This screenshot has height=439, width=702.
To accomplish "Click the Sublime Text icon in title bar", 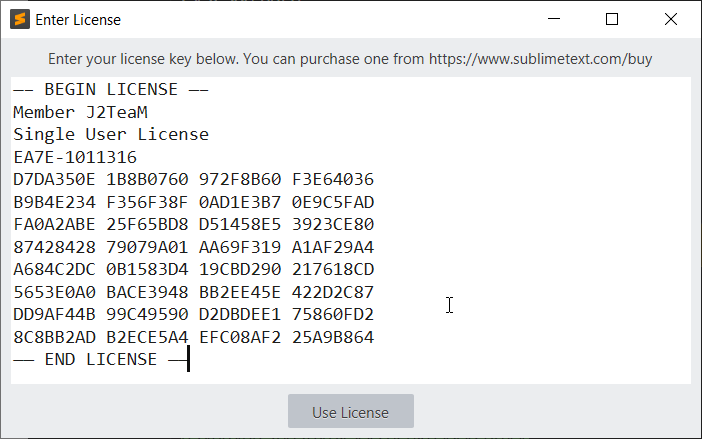I will 18,19.
